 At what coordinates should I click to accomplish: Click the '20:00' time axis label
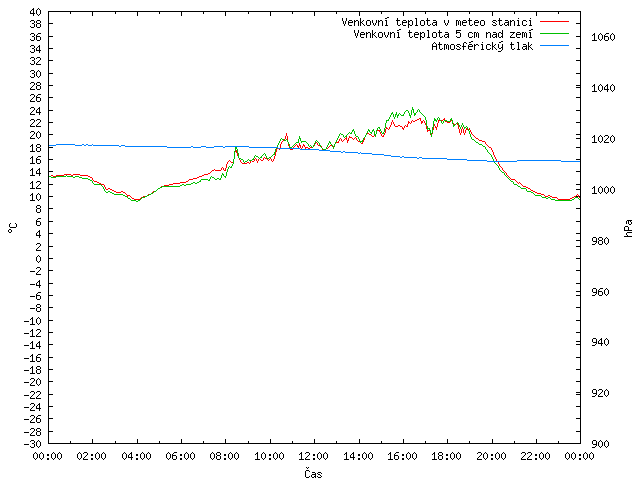click(x=491, y=456)
